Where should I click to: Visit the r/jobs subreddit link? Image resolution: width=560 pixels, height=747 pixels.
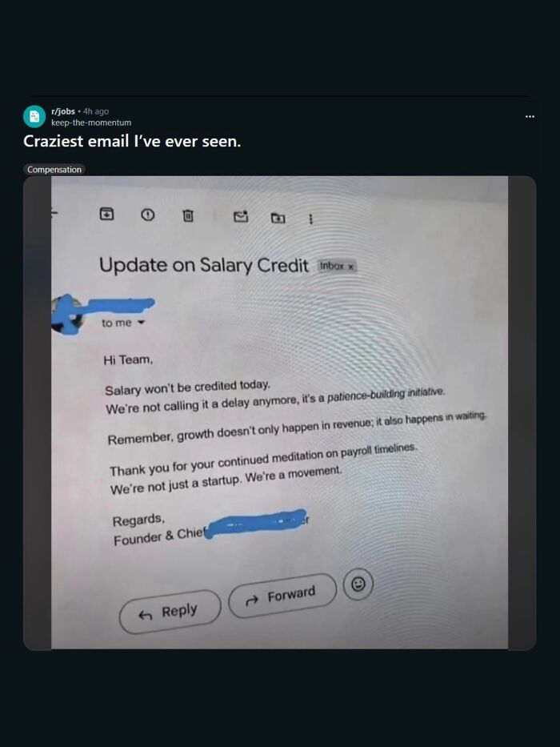[x=63, y=111]
